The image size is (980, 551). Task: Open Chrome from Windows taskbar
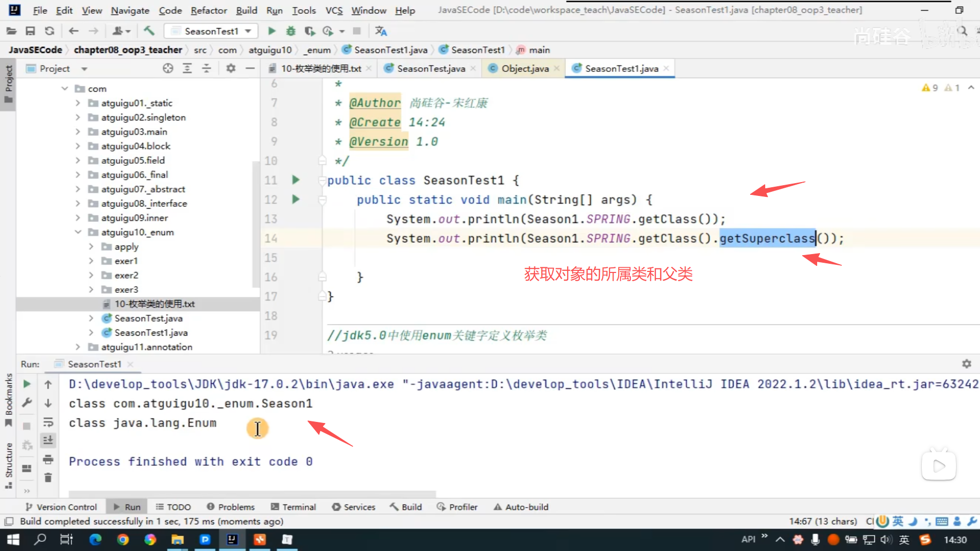point(123,539)
